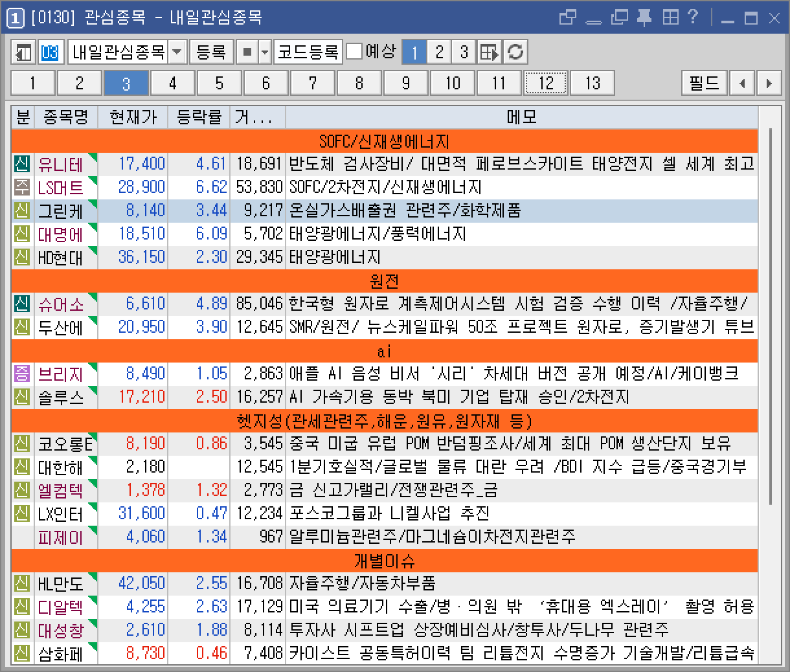
Task: Switch to watchlist tab 12
Action: tap(546, 84)
